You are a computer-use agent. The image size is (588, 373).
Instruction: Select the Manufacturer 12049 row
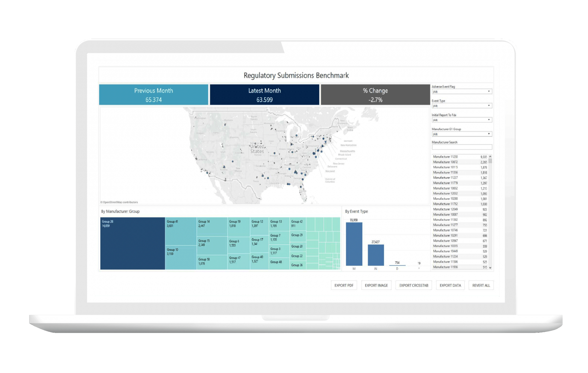point(460,210)
